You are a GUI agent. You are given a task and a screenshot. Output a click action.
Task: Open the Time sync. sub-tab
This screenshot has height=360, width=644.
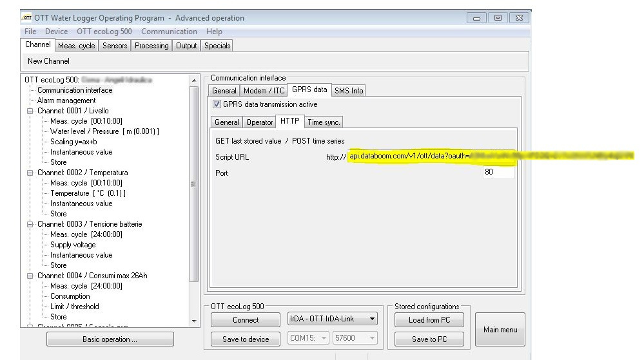tap(324, 122)
